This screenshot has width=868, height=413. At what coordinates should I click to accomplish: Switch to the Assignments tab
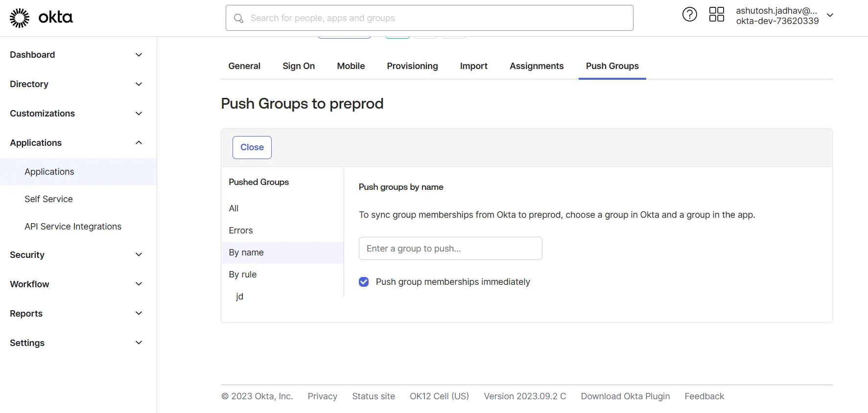[x=537, y=66]
